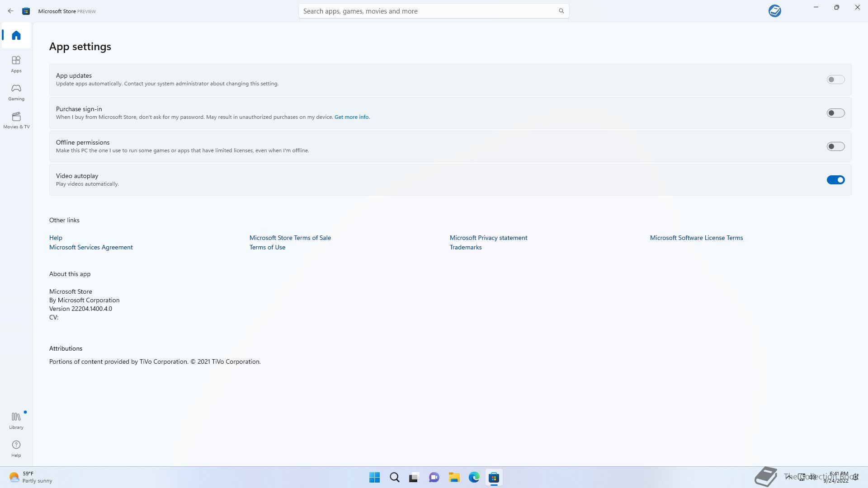Open the weather widget on taskbar
Image resolution: width=868 pixels, height=488 pixels.
[x=31, y=477]
